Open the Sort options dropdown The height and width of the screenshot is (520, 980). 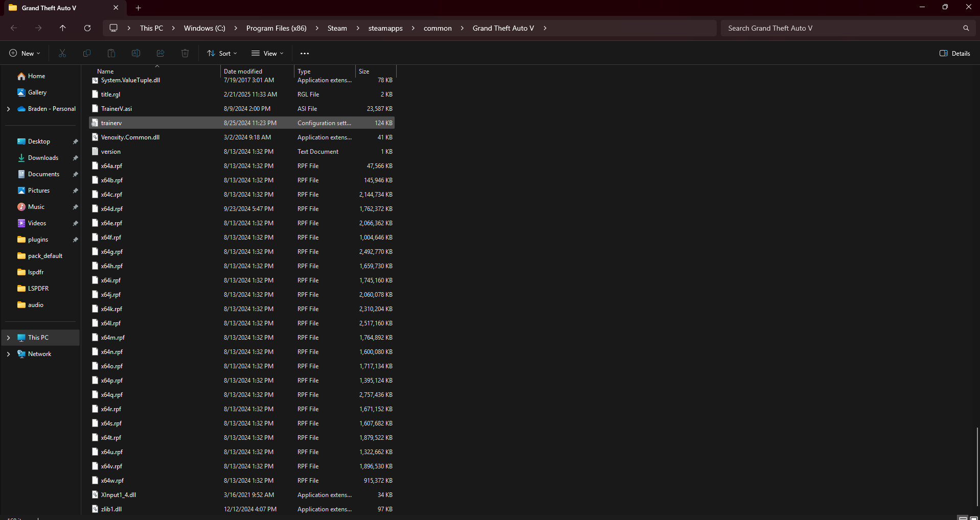pos(222,53)
